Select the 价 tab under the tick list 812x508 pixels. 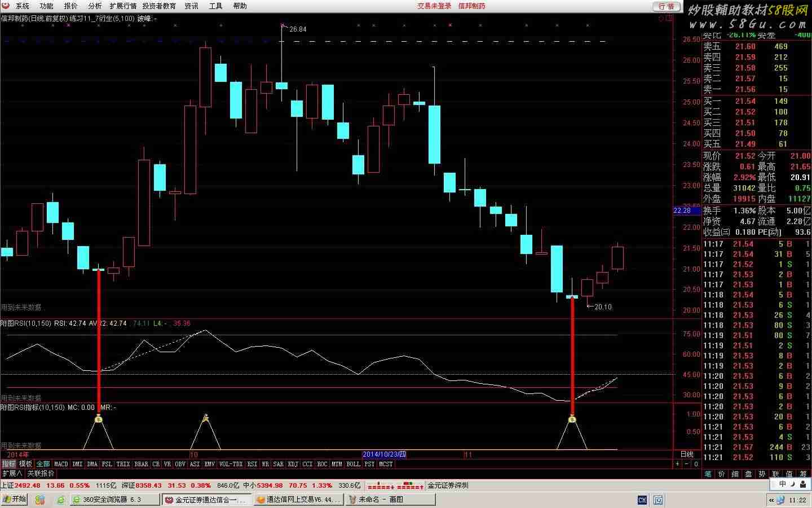click(x=721, y=474)
